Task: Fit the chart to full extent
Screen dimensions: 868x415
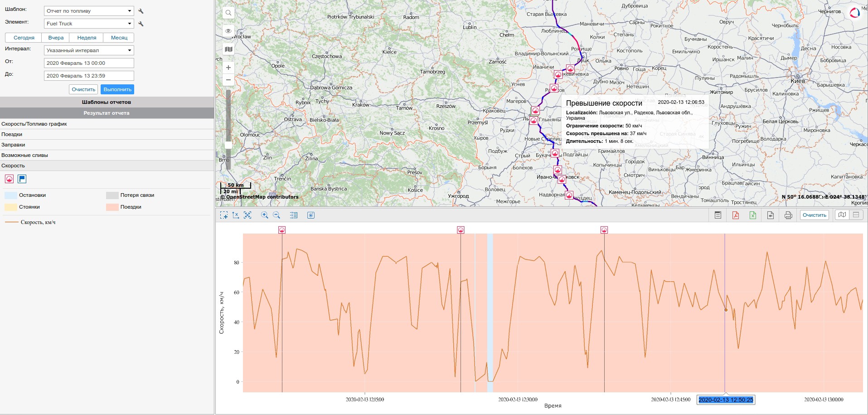Action: pyautogui.click(x=247, y=215)
